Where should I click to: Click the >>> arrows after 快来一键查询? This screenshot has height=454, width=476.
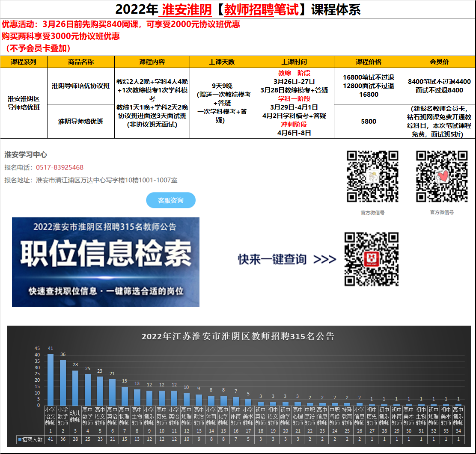click(x=324, y=259)
